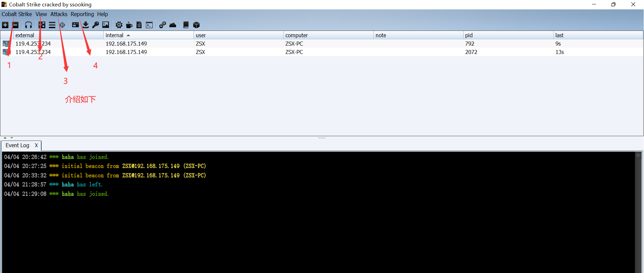Sort by the last column header
The height and width of the screenshot is (273, 644).
point(598,35)
